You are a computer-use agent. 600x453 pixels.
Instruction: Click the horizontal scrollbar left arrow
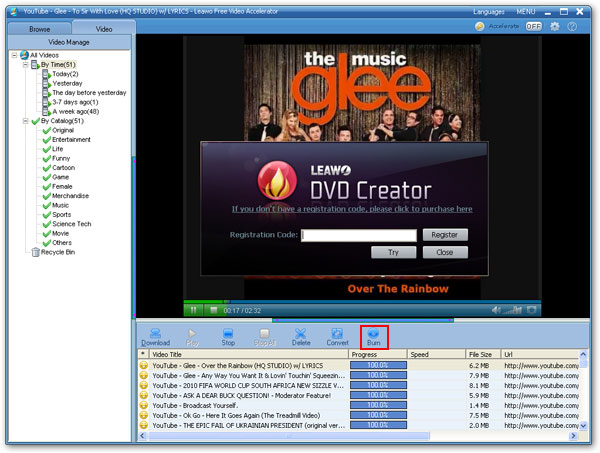tap(143, 435)
